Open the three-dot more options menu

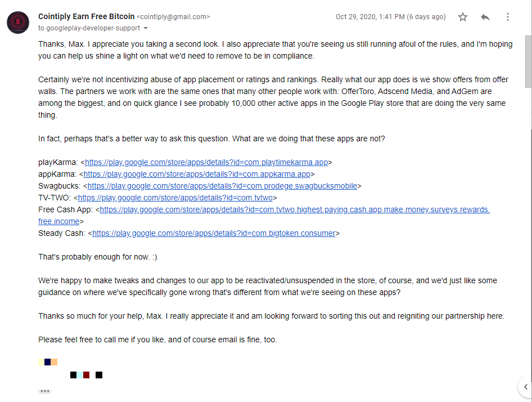508,17
